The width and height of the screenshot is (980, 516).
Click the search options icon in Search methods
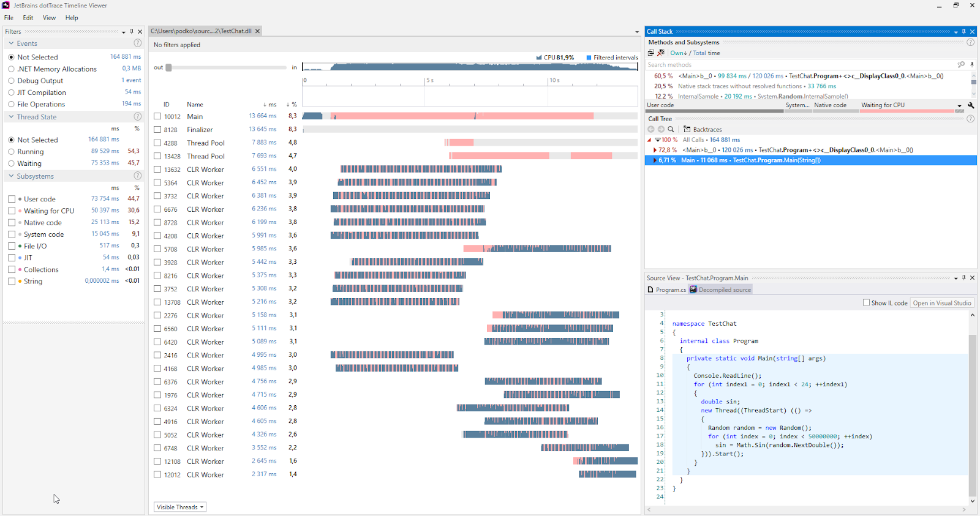coord(961,64)
